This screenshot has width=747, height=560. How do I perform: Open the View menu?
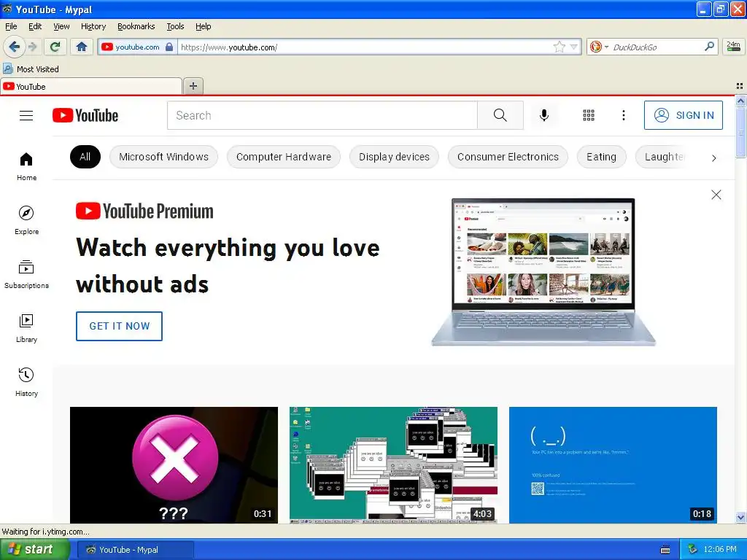click(x=61, y=26)
